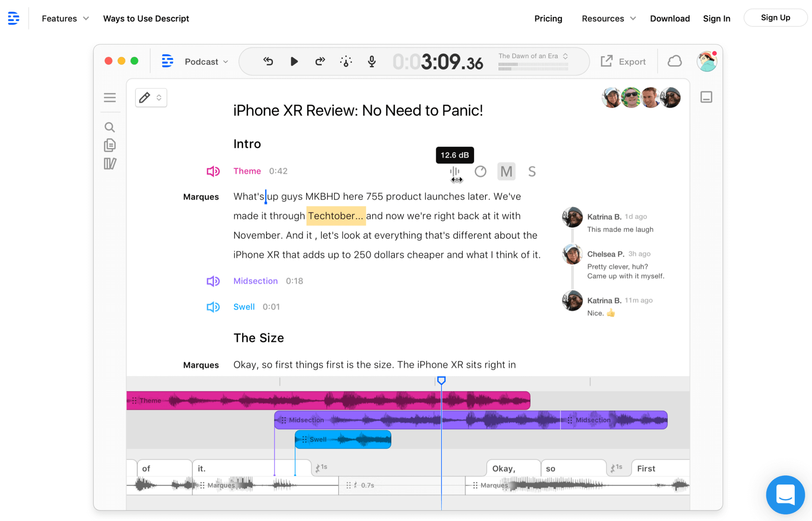The width and height of the screenshot is (812, 521).
Task: Click the blue playhead marker on timeline
Action: pos(442,380)
